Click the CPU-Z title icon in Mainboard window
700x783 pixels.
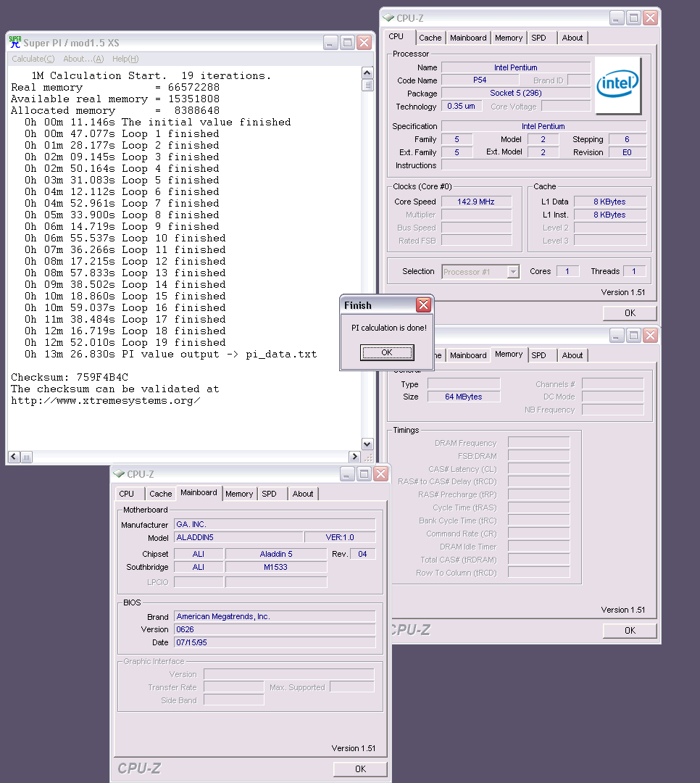(119, 474)
